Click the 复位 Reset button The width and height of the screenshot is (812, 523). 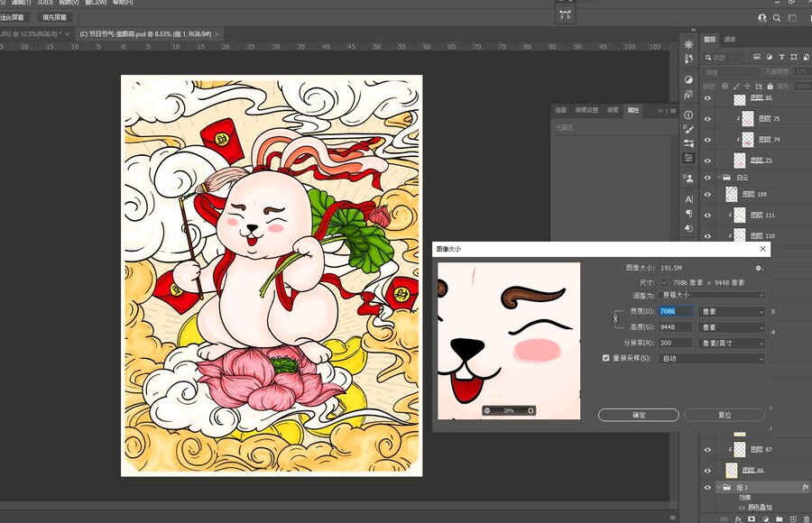coord(724,415)
